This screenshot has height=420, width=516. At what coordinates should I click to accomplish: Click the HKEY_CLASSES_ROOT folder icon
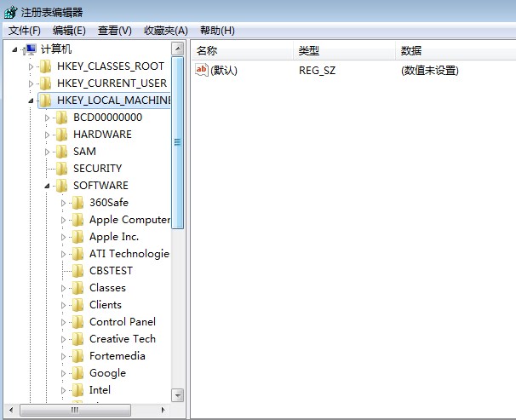(45, 66)
